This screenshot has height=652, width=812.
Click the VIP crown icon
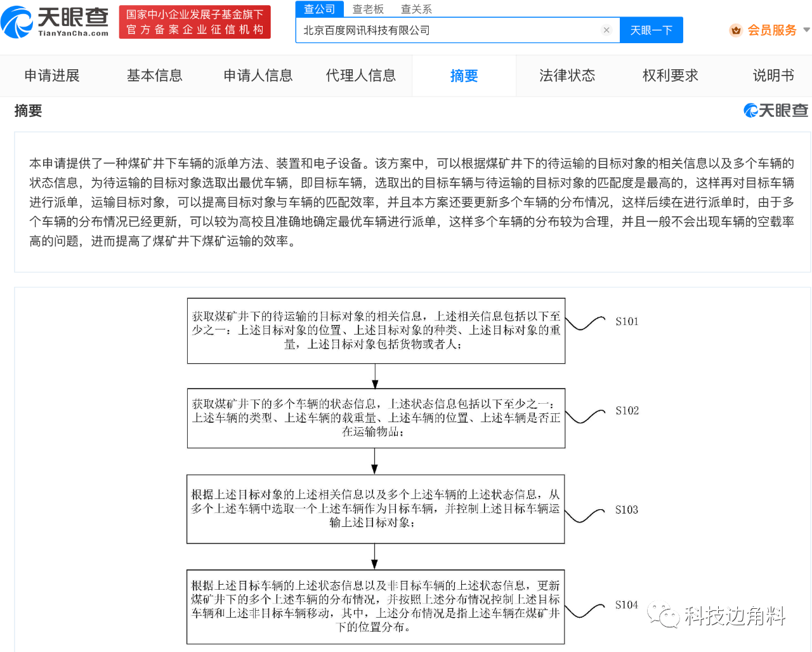tap(736, 30)
